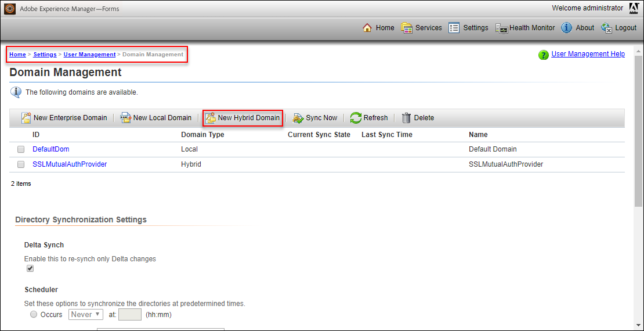Screen dimensions: 644x331
Task: Click the Local domain type cell
Action: click(189, 149)
